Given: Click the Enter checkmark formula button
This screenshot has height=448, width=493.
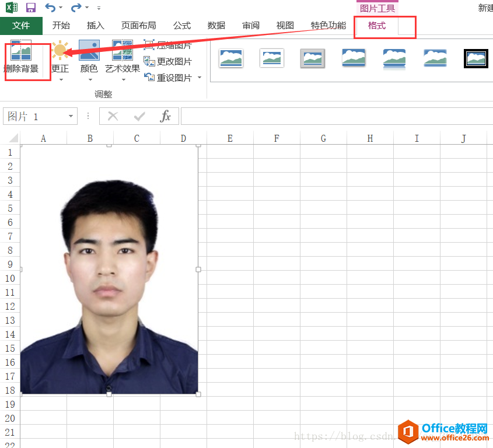Looking at the screenshot, I should (139, 117).
